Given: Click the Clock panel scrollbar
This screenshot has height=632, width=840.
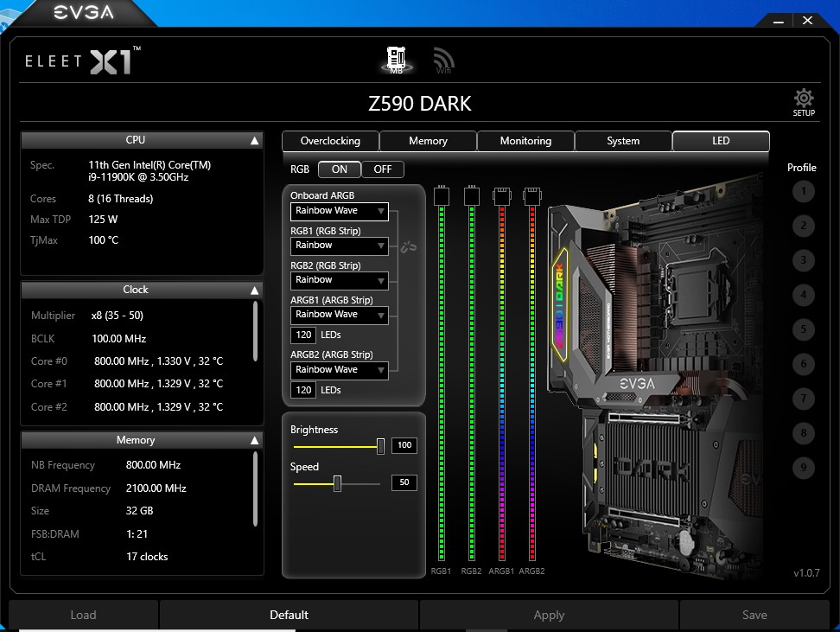Looking at the screenshot, I should 255,331.
